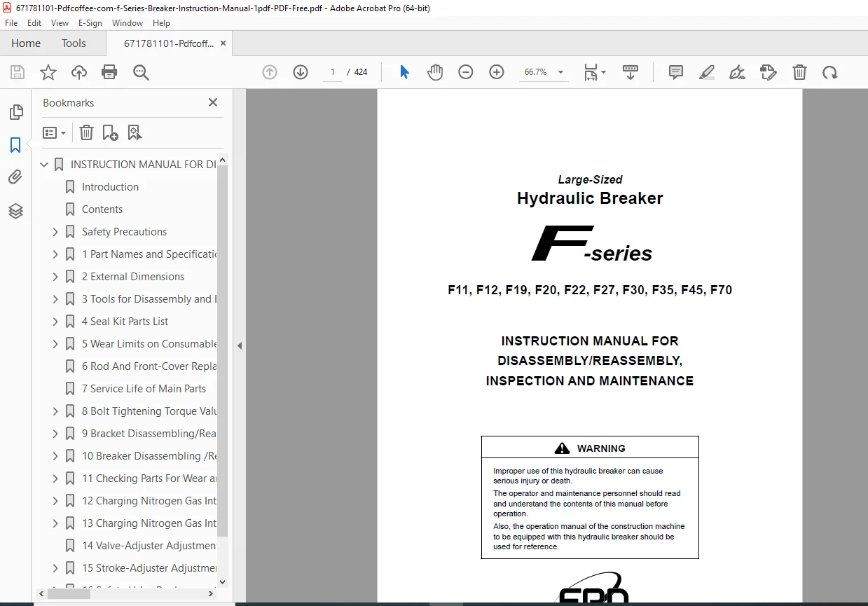The height and width of the screenshot is (606, 868).
Task: Open the File menu
Action: coord(11,23)
